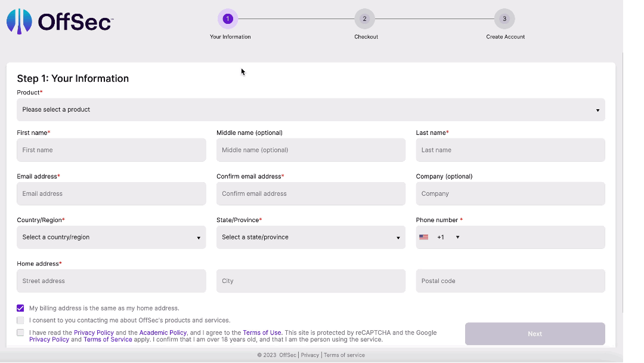
Task: Select the Create Account step label
Action: 504,36
